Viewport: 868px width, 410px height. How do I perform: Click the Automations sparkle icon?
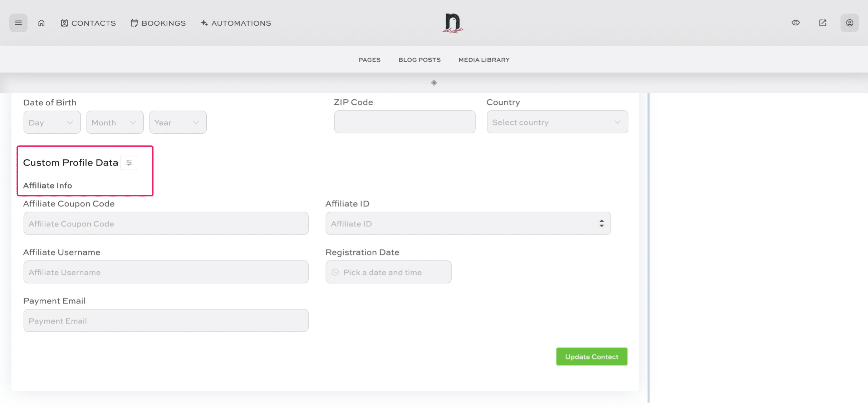[204, 23]
